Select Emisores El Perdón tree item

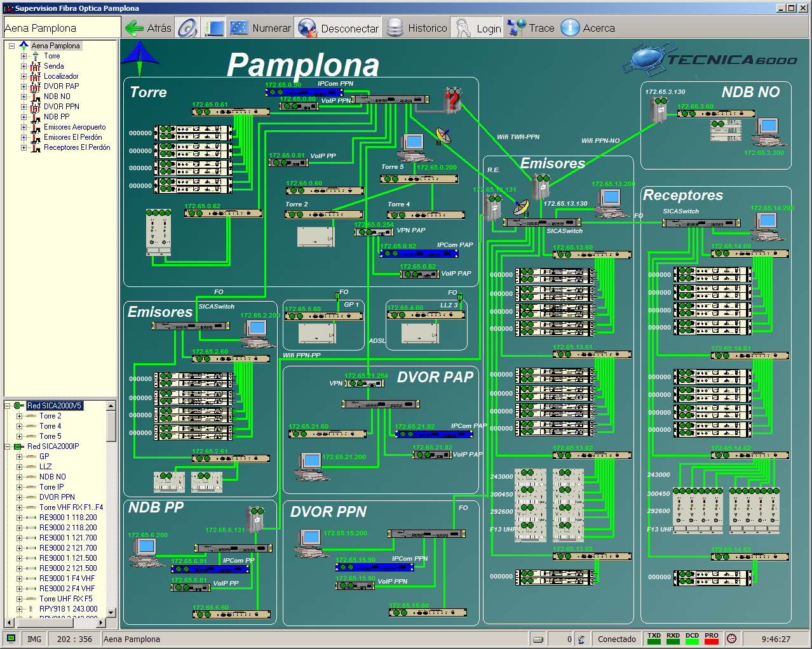click(x=72, y=137)
